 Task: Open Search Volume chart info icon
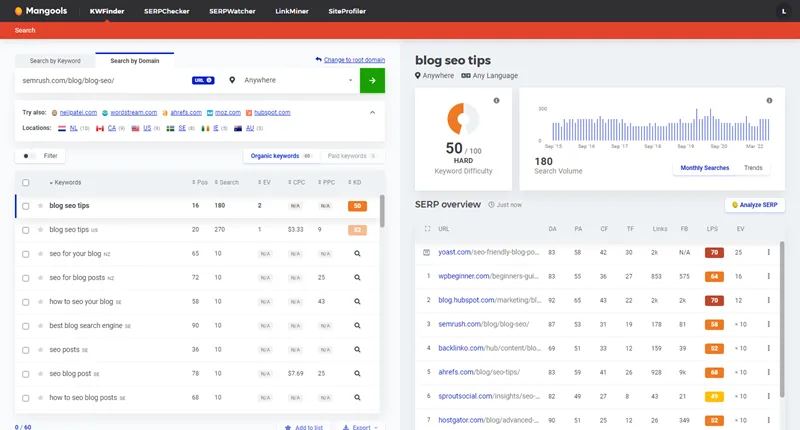pyautogui.click(x=769, y=101)
